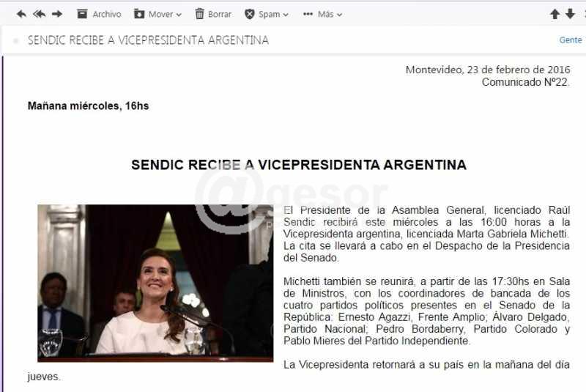The width and height of the screenshot is (586, 392).
Task: Archive this email with Archivo
Action: pyautogui.click(x=99, y=14)
